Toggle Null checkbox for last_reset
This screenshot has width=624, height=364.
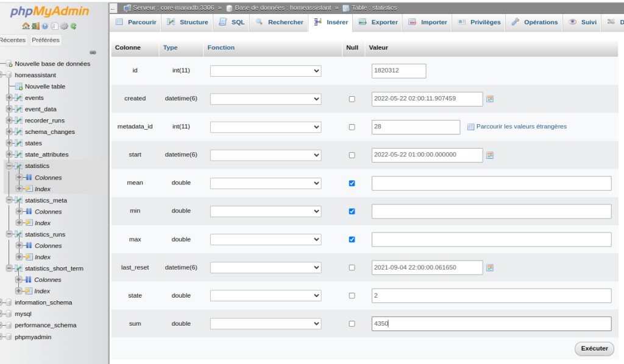coord(352,267)
